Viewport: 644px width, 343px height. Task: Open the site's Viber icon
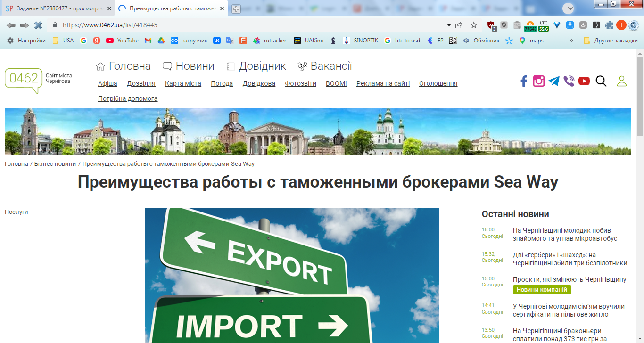[x=569, y=81]
